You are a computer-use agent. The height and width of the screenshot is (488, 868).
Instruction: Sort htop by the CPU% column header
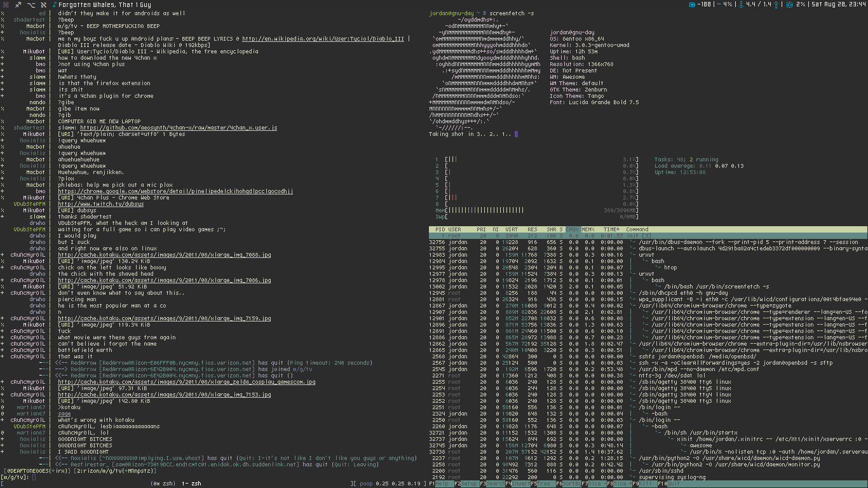point(573,229)
